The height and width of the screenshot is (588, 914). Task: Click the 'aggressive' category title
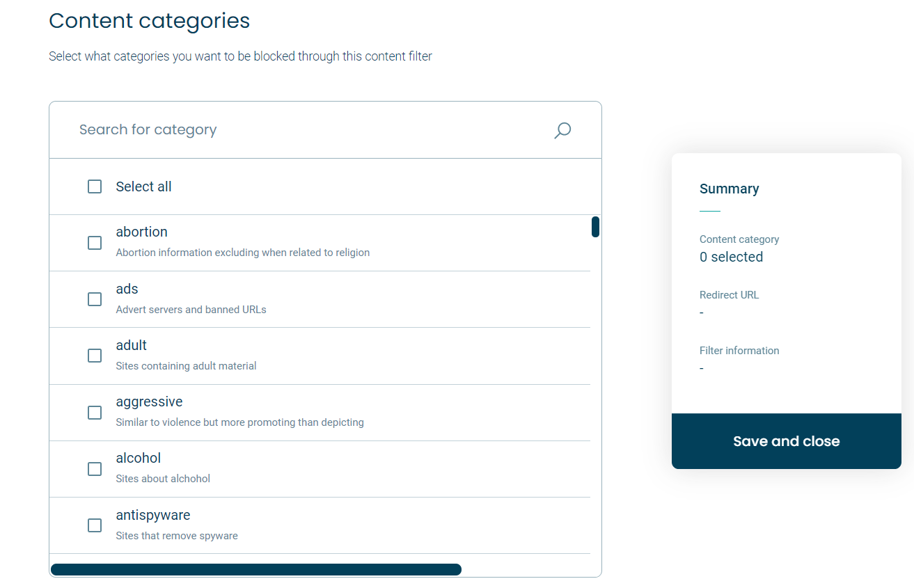149,402
